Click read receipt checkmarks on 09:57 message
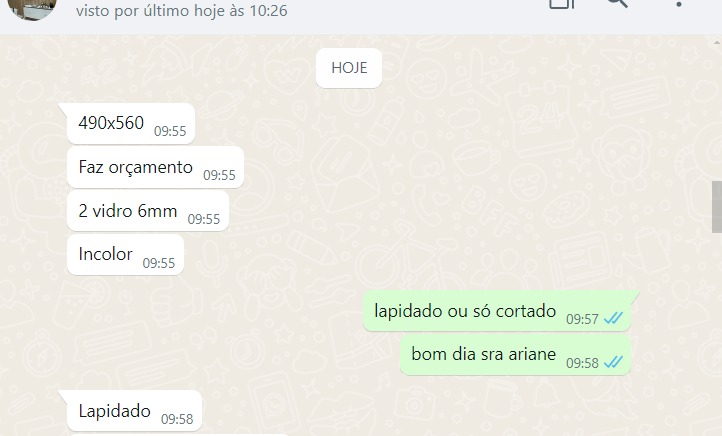722x436 pixels. click(613, 319)
